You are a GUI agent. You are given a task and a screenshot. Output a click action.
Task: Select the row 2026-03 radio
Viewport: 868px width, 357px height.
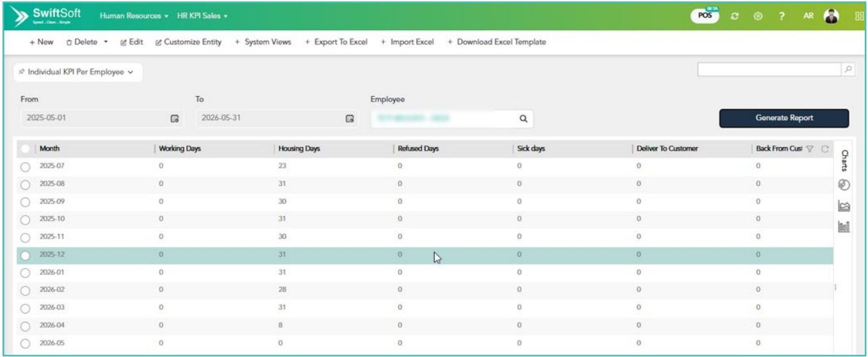(26, 308)
